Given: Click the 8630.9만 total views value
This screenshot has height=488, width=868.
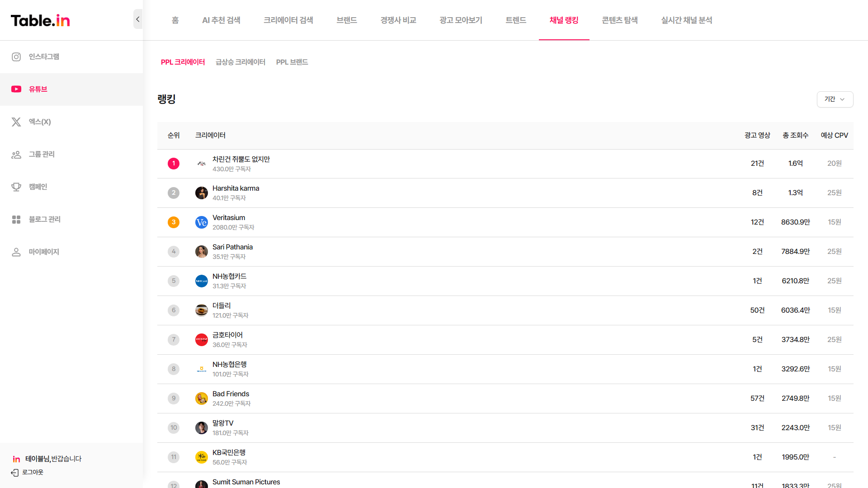Looking at the screenshot, I should tap(795, 222).
